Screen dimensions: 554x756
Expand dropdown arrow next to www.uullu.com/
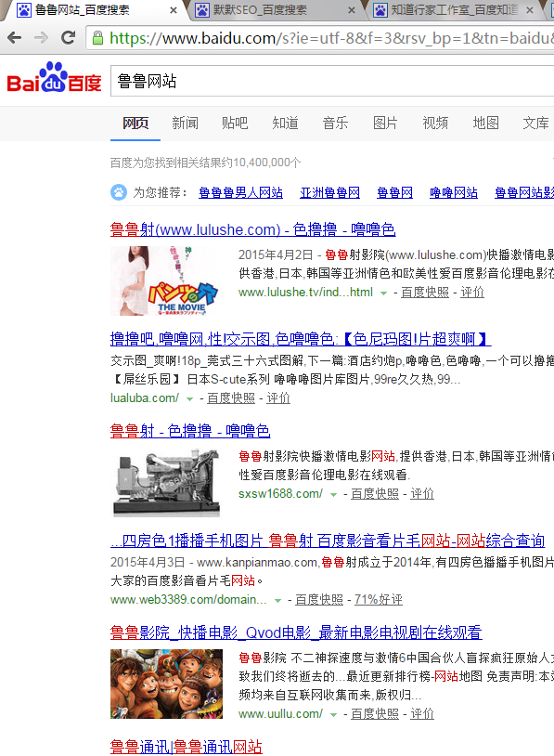(x=333, y=715)
